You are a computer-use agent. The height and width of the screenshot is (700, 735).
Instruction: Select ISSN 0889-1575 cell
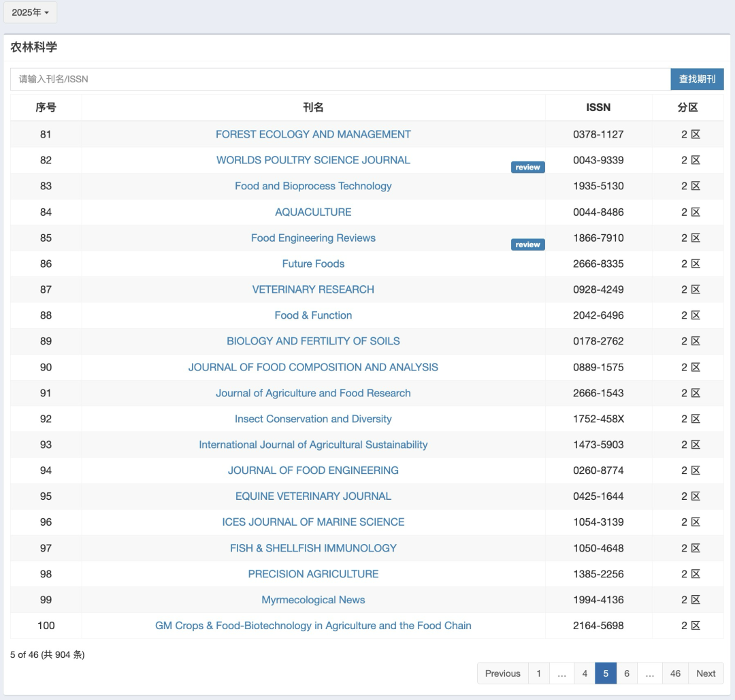(x=598, y=367)
